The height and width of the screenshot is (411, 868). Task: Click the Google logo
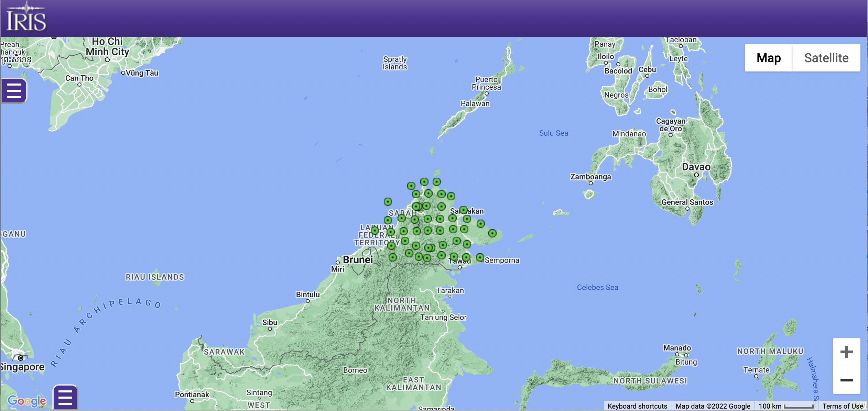coord(27,401)
